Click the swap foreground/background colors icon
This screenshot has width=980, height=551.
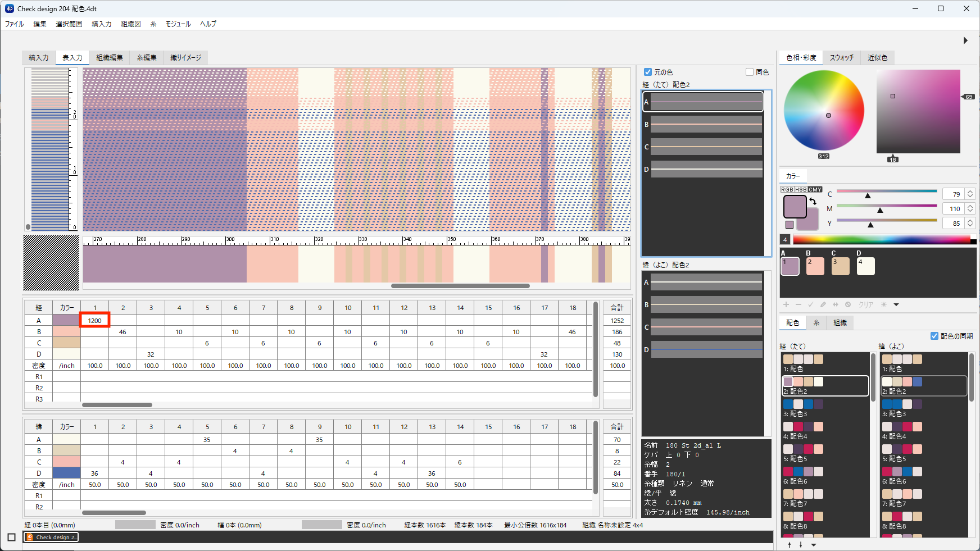click(x=813, y=201)
